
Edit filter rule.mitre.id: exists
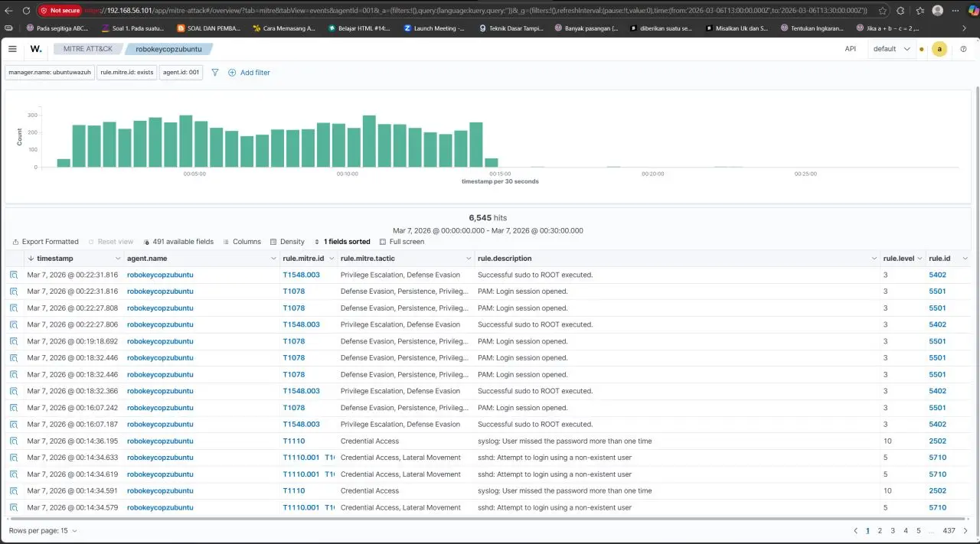[127, 73]
